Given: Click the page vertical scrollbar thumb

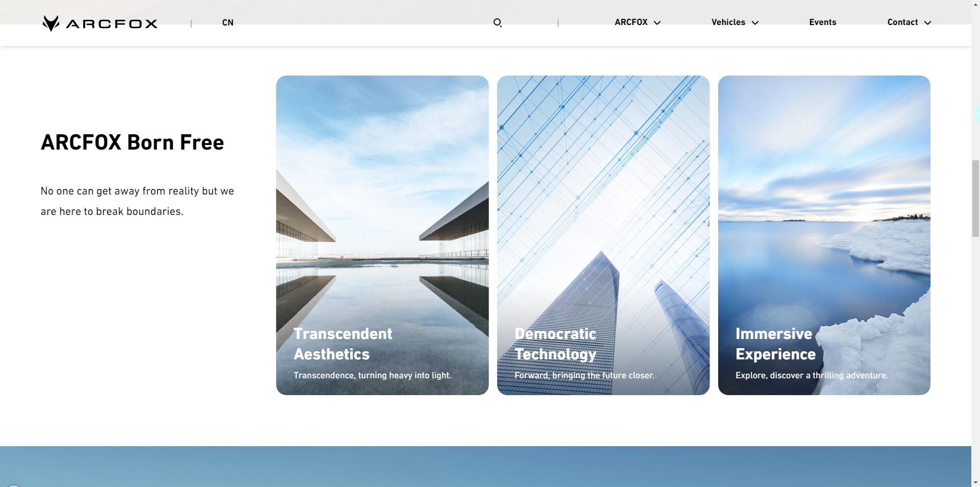Looking at the screenshot, I should (975, 198).
